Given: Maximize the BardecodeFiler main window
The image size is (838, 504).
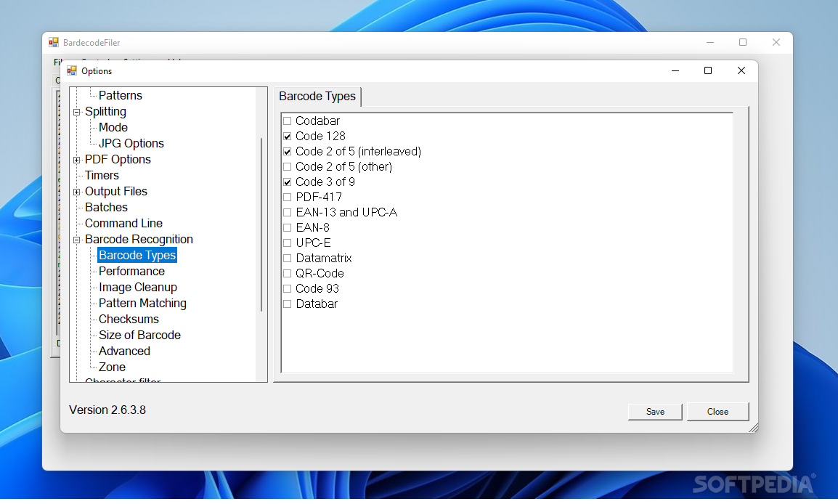Looking at the screenshot, I should point(743,42).
